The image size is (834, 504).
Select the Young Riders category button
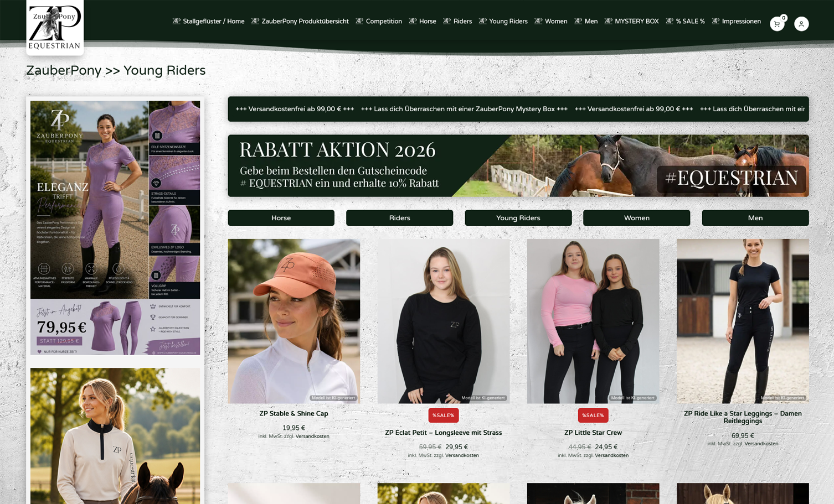tap(518, 218)
